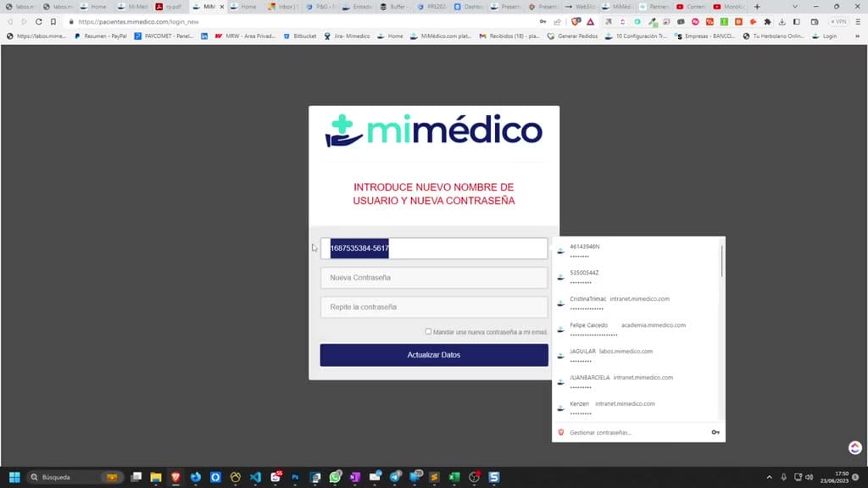Open the Jira- Mimedico bookmark

tap(347, 36)
